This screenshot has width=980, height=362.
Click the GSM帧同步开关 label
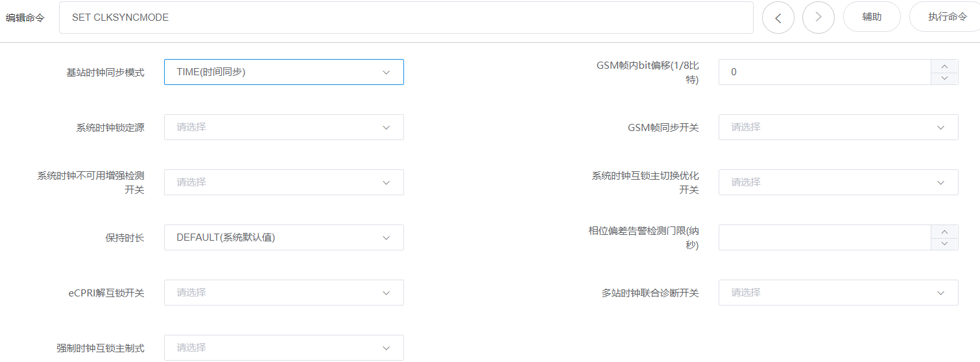click(663, 128)
